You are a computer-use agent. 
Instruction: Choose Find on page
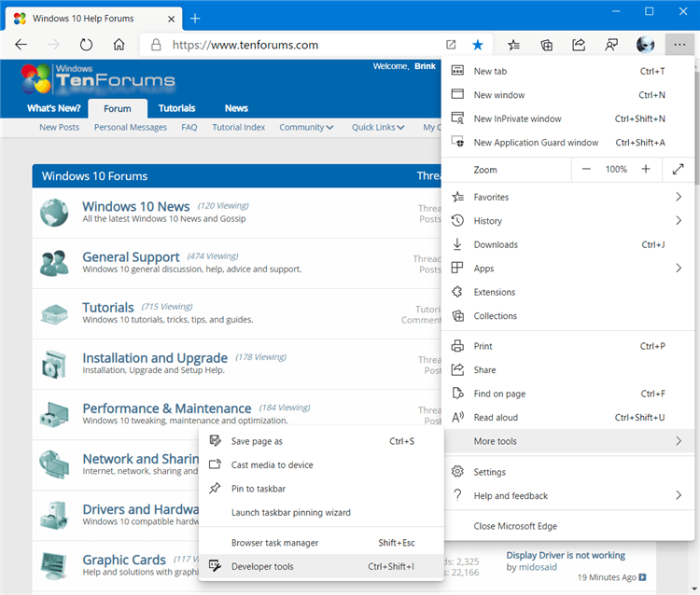(x=567, y=394)
